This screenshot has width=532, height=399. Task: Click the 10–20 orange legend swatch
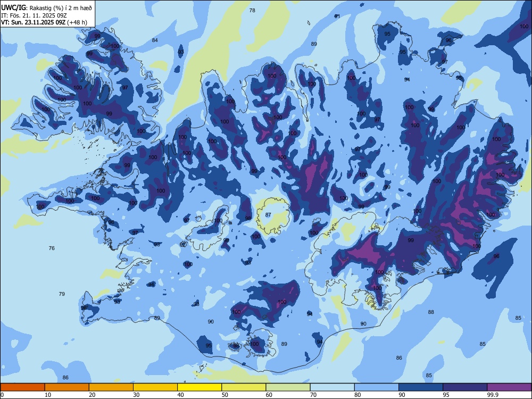(x=67, y=387)
